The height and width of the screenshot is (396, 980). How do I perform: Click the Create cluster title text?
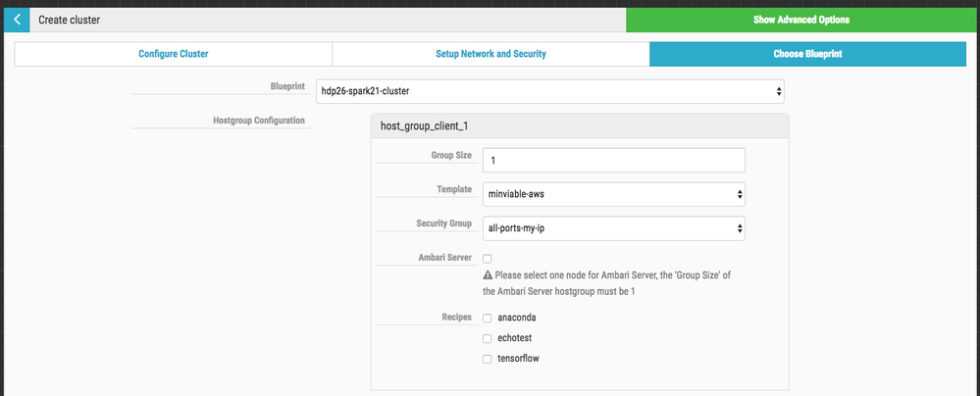coord(69,19)
